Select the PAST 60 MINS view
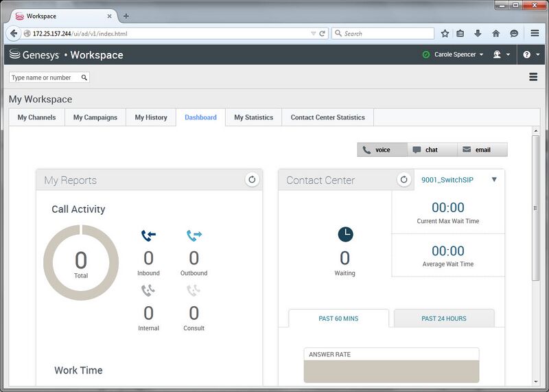 338,319
